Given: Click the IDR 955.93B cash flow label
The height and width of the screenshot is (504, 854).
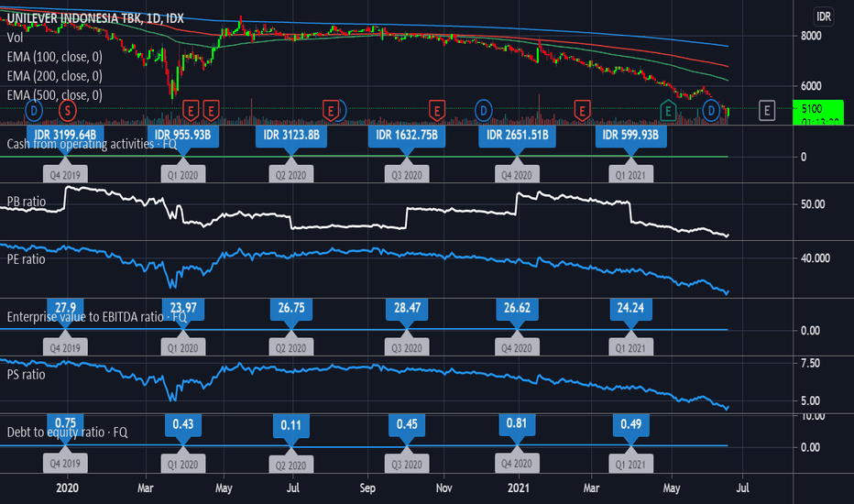Looking at the screenshot, I should coord(183,135).
